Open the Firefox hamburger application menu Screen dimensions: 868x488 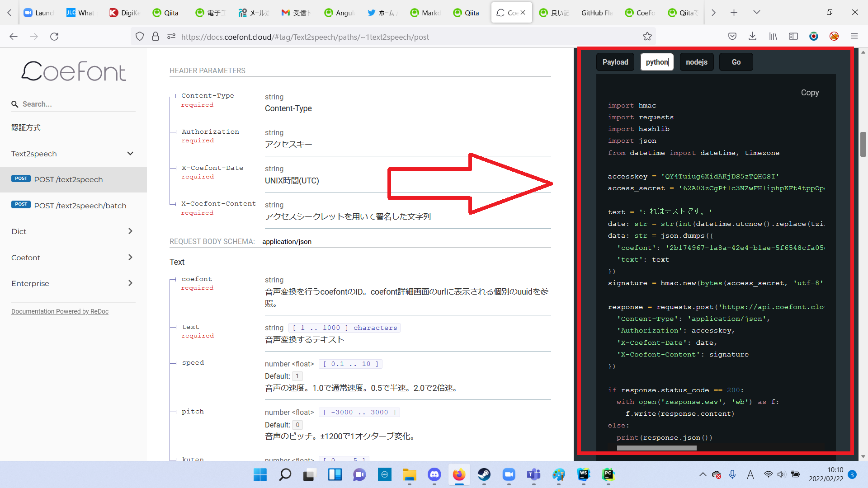pyautogui.click(x=854, y=37)
